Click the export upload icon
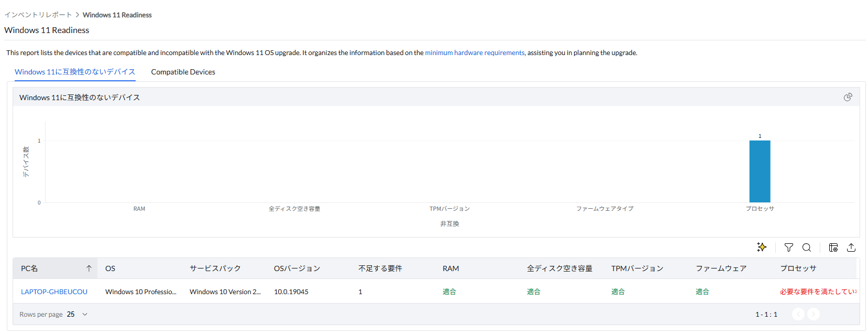This screenshot has height=334, width=868. 851,247
